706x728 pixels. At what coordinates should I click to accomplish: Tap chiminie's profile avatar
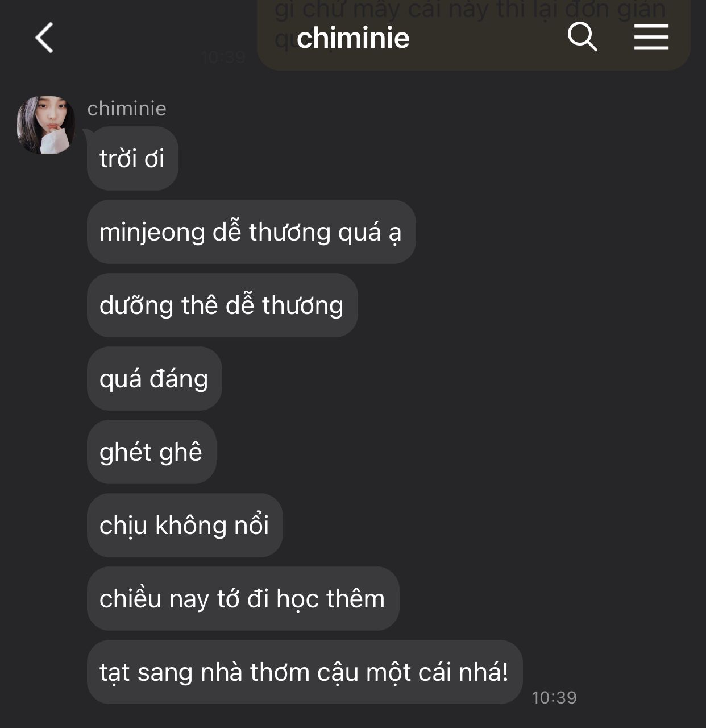[46, 125]
